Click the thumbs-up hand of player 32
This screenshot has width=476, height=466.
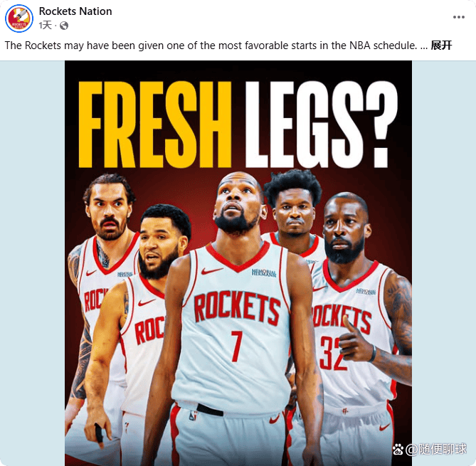[x=355, y=343]
